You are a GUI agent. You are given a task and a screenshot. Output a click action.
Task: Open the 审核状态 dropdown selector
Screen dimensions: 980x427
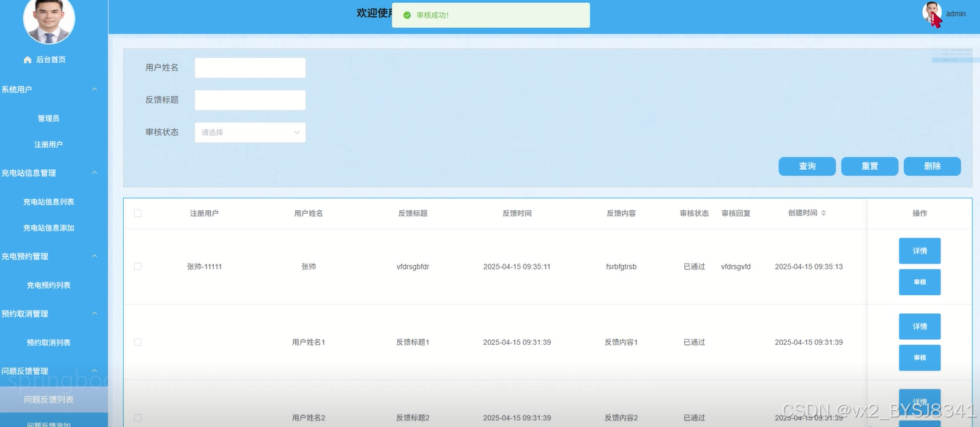tap(250, 133)
